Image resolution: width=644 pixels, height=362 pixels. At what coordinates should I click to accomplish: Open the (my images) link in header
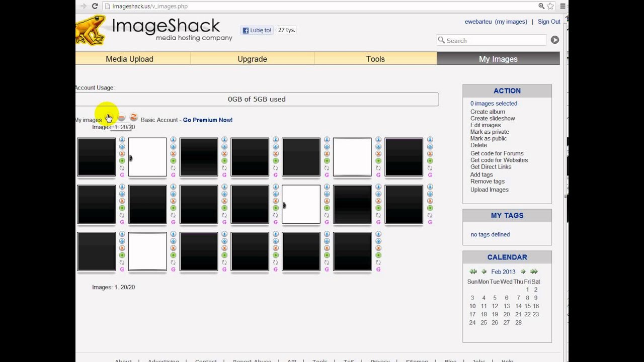pyautogui.click(x=511, y=22)
